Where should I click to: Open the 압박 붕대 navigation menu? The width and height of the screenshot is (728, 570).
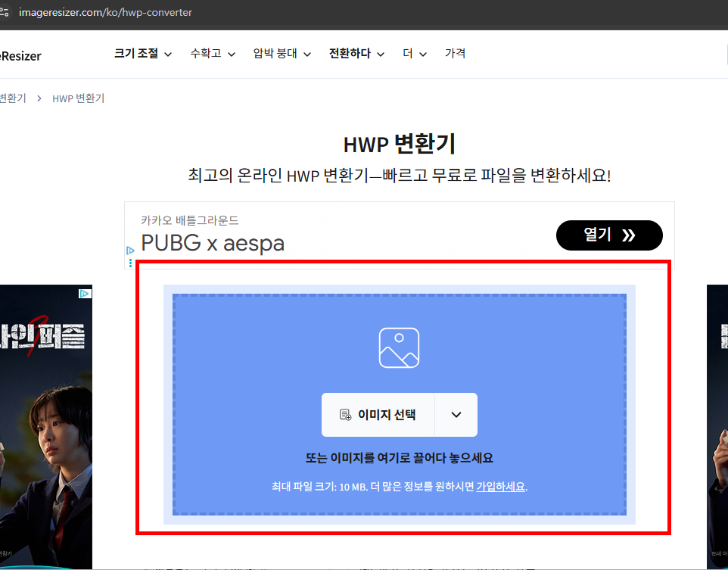(276, 54)
